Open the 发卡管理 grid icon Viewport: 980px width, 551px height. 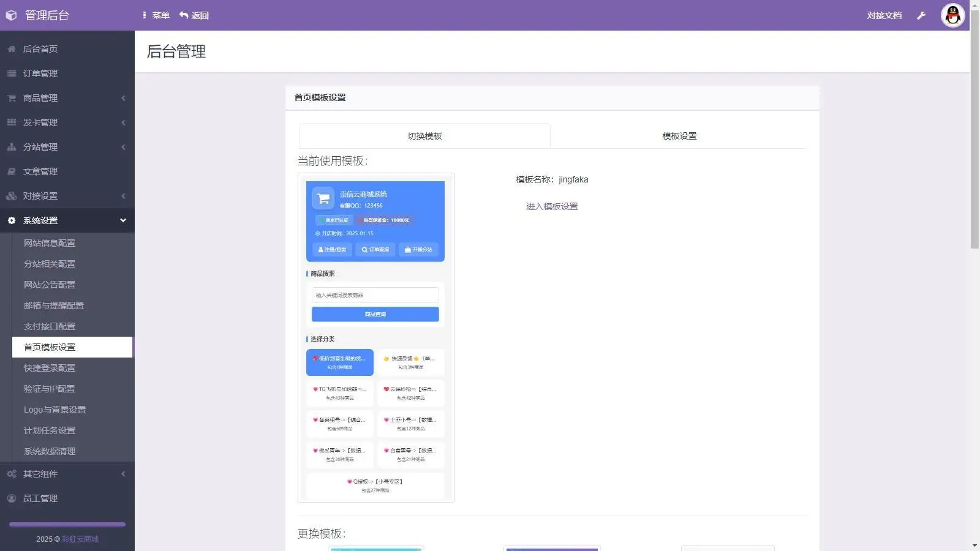[x=10, y=122]
